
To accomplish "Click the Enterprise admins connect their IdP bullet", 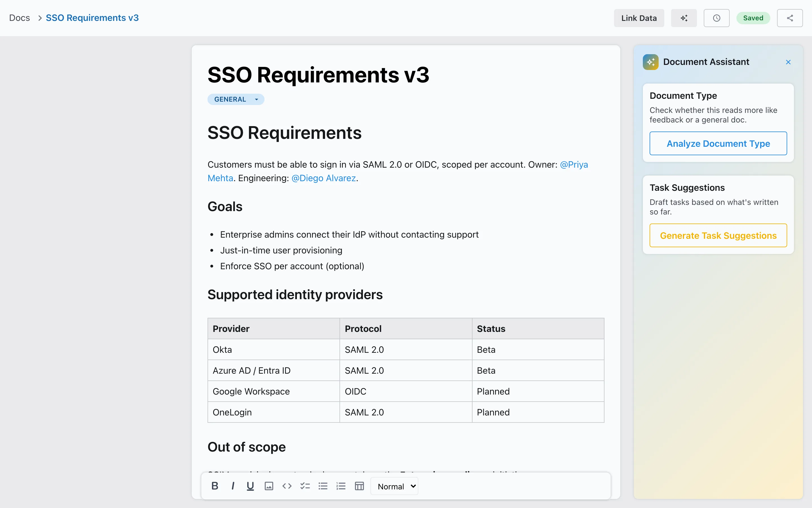I will pyautogui.click(x=349, y=235).
